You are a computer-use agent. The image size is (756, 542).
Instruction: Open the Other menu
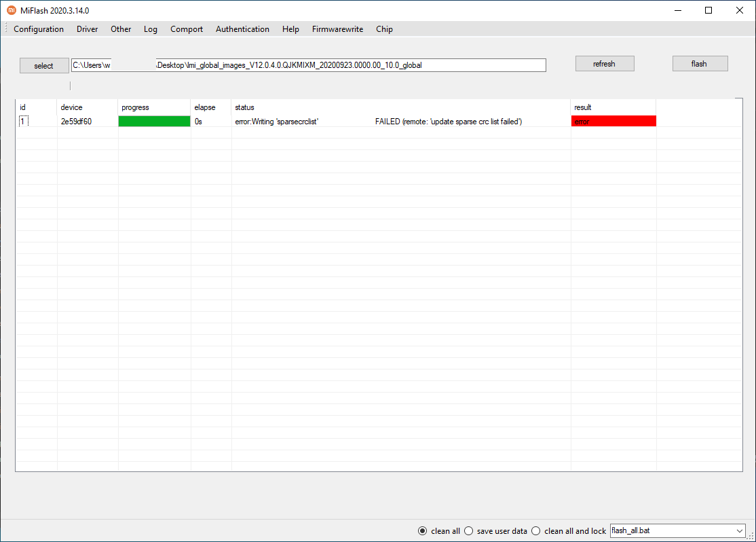click(121, 29)
